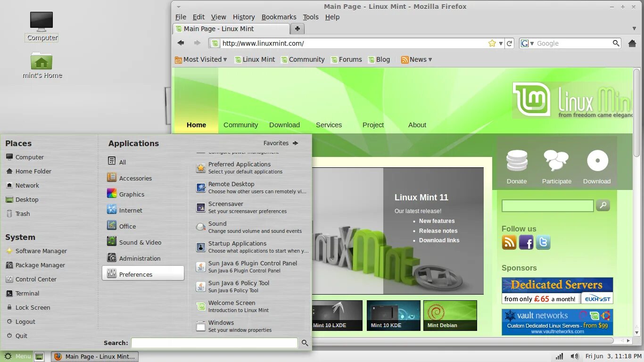Click the website search text field
The height and width of the screenshot is (362, 644).
tap(547, 206)
